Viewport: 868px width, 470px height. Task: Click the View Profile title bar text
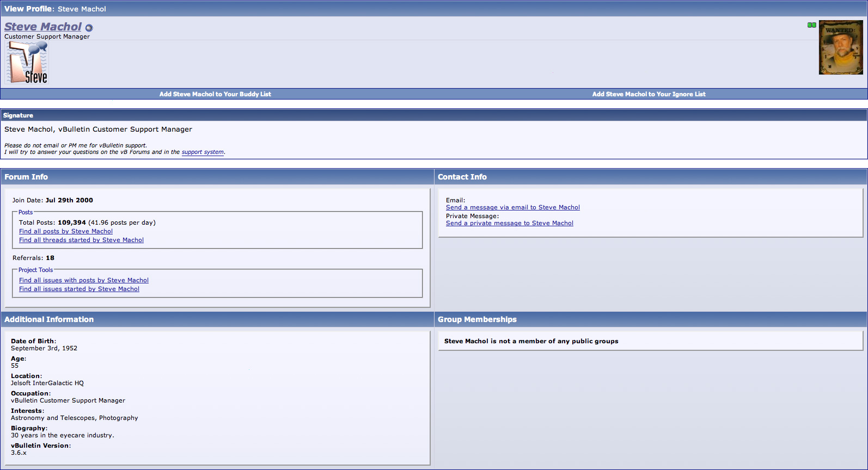[x=55, y=9]
